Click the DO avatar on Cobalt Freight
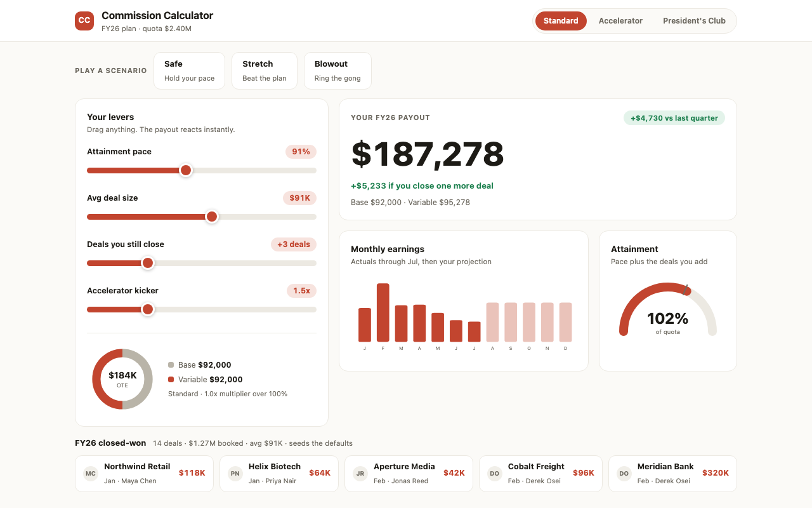 [x=495, y=474]
